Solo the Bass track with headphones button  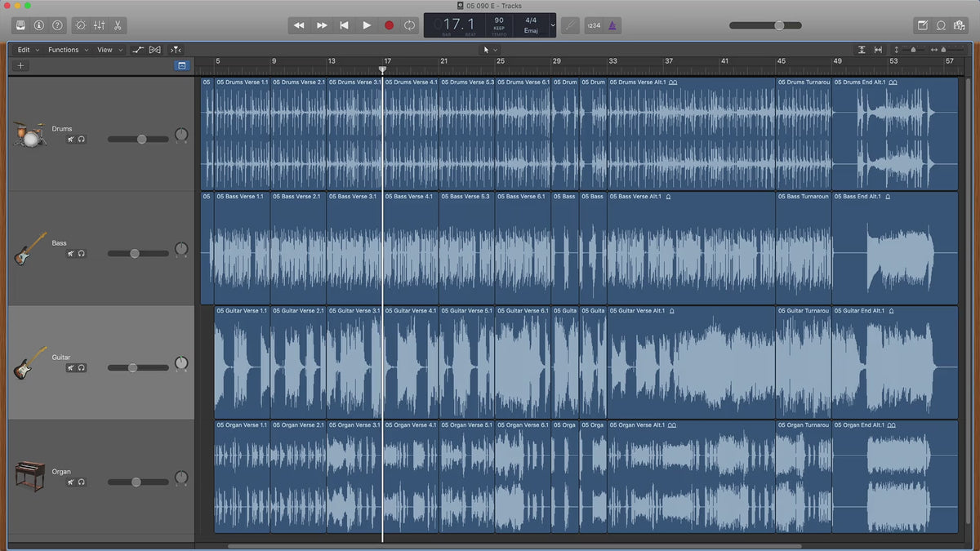(82, 254)
